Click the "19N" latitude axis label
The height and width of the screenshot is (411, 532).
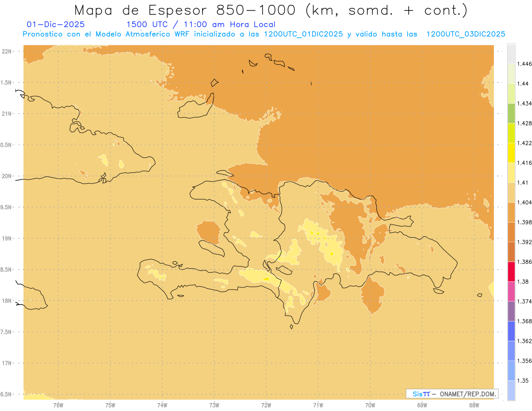pyautogui.click(x=8, y=239)
